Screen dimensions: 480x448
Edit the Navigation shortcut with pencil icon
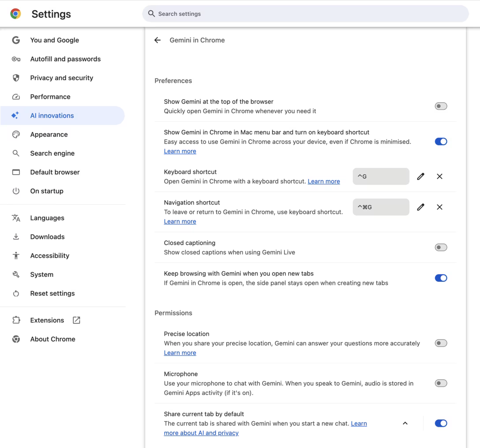tap(420, 207)
